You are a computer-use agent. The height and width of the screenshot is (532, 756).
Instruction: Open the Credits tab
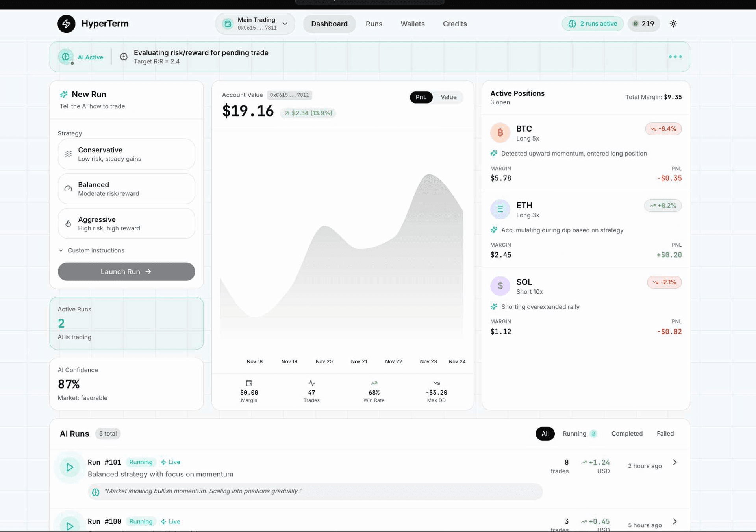455,24
